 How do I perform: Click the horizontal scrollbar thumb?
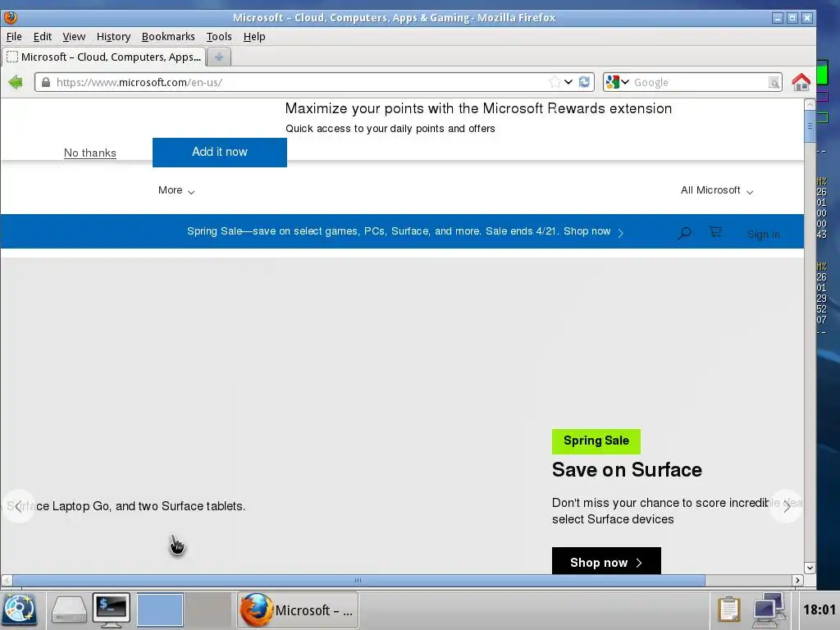[x=358, y=580]
